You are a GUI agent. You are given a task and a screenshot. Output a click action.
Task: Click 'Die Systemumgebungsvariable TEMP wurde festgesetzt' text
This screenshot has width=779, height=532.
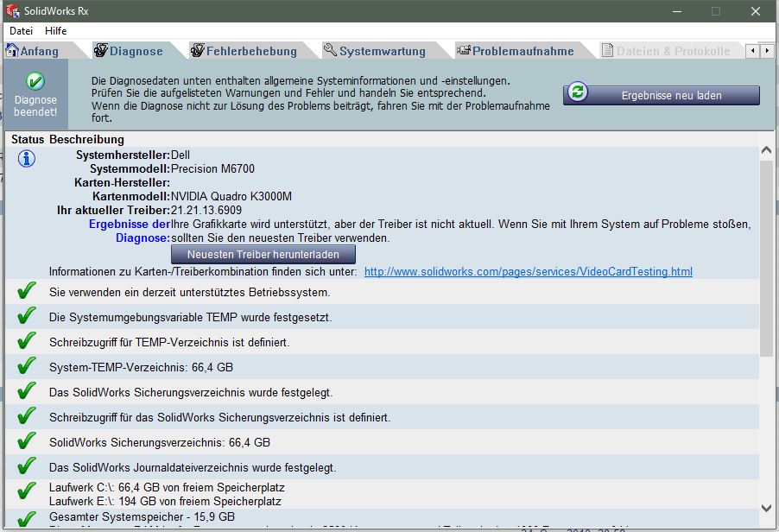click(190, 317)
